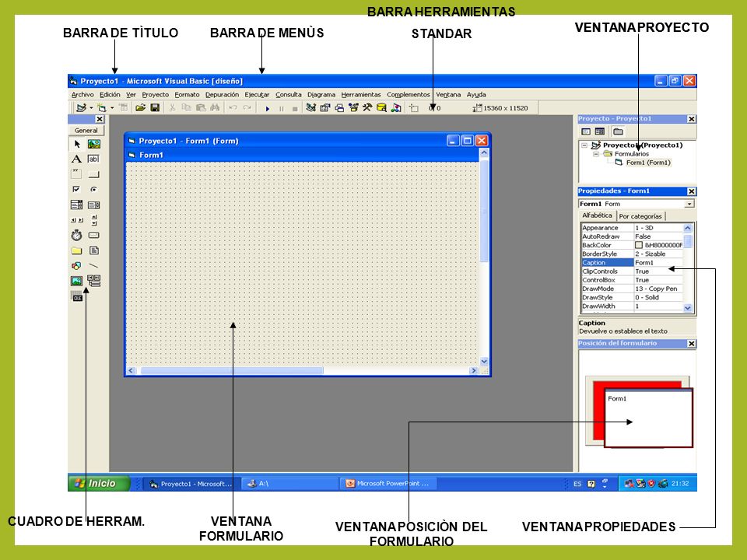Open the Form1 object dropdown in Propiedades
747x560 pixels.
[x=689, y=204]
